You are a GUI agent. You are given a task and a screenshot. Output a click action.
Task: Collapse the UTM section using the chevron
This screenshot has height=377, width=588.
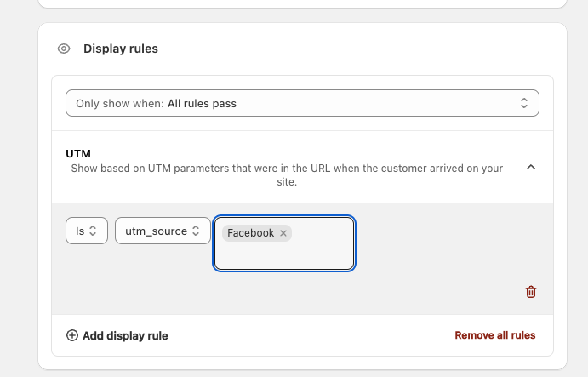pos(531,168)
